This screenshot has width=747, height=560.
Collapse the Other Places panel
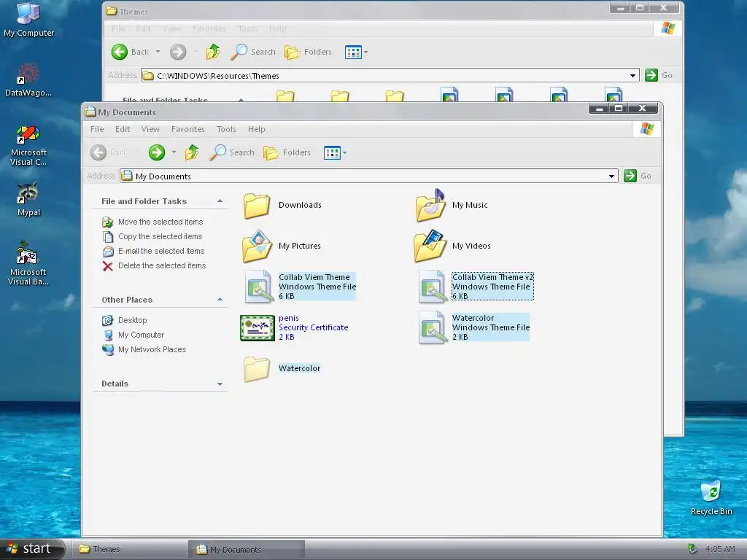[x=220, y=300]
